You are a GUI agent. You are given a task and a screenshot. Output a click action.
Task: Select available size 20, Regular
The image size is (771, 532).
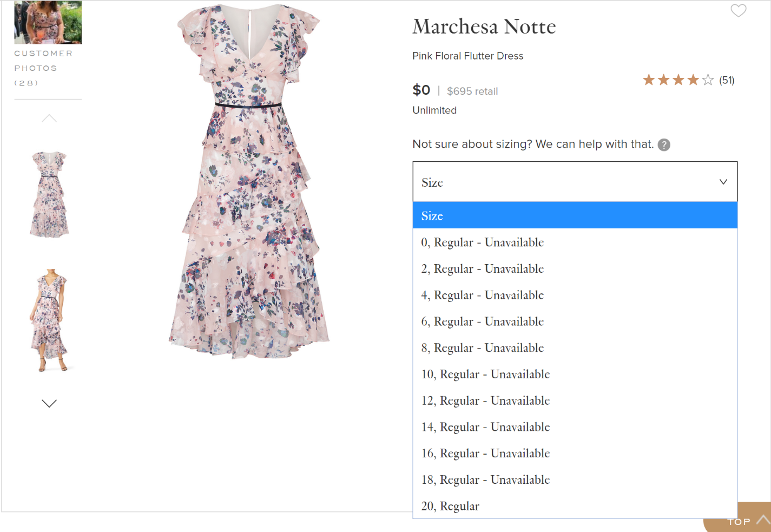tap(575, 506)
